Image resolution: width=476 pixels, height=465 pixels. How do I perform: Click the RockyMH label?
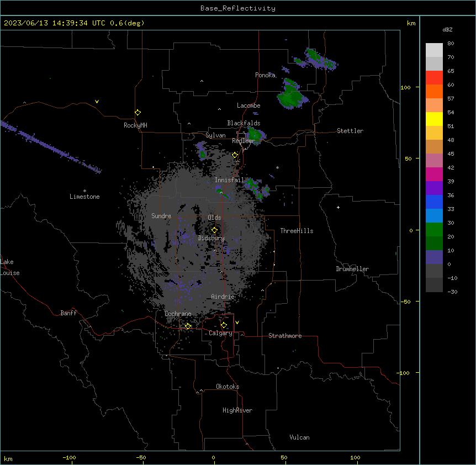pyautogui.click(x=135, y=125)
